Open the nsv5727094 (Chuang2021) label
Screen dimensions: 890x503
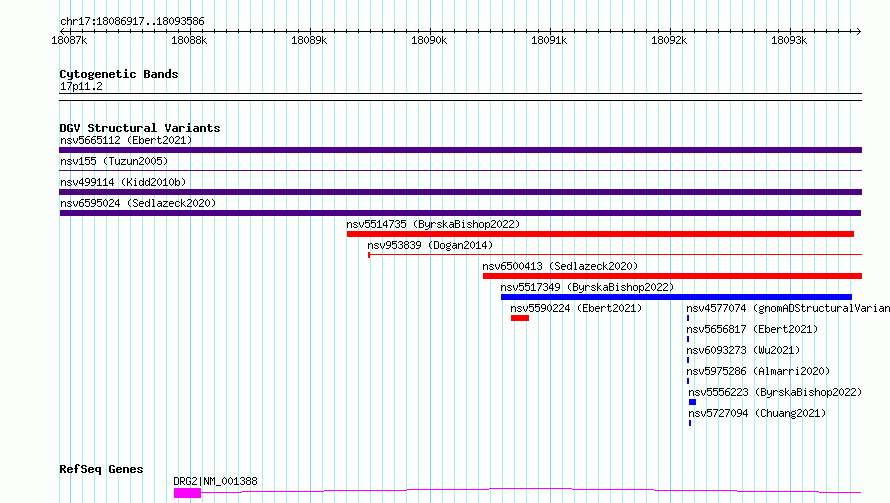(757, 413)
